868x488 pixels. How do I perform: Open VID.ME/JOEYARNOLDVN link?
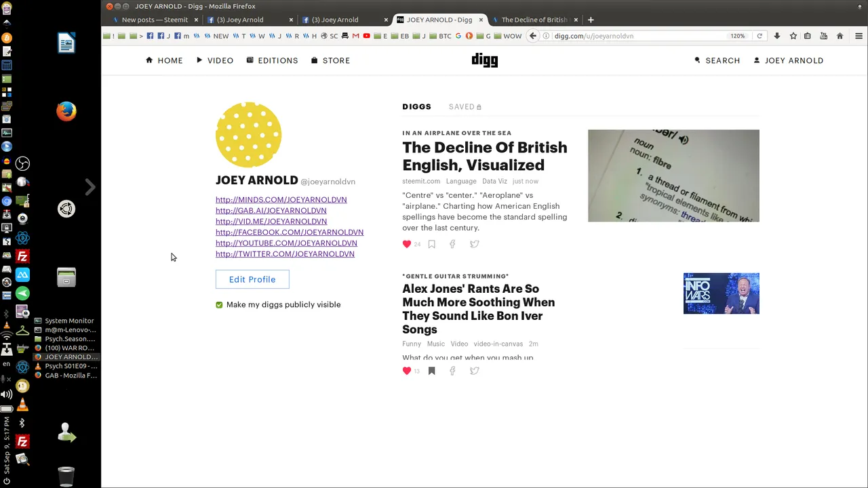coord(271,221)
